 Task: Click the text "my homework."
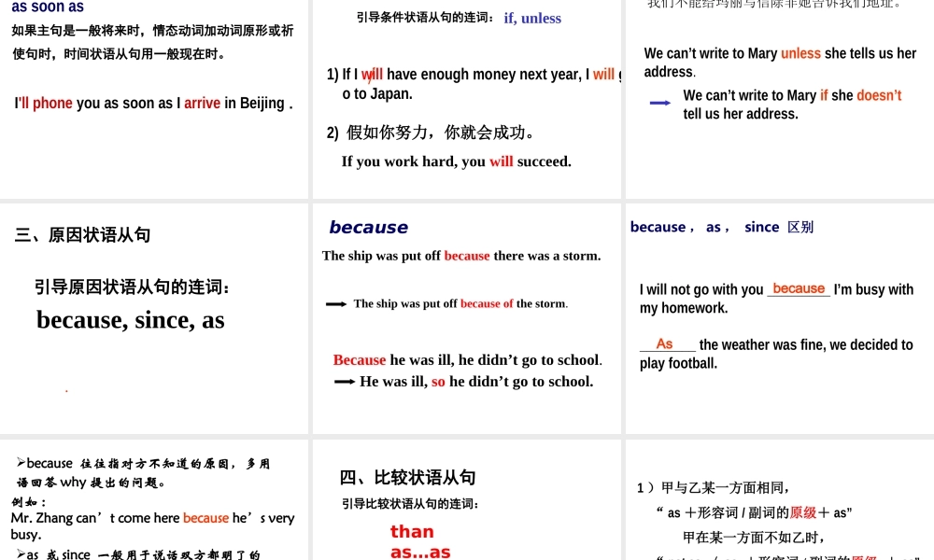click(x=684, y=308)
